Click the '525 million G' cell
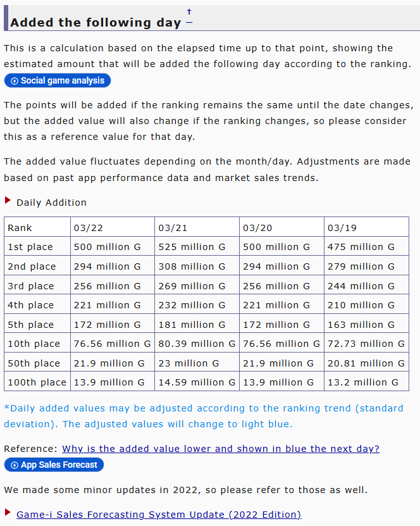The image size is (420, 526). point(197,246)
